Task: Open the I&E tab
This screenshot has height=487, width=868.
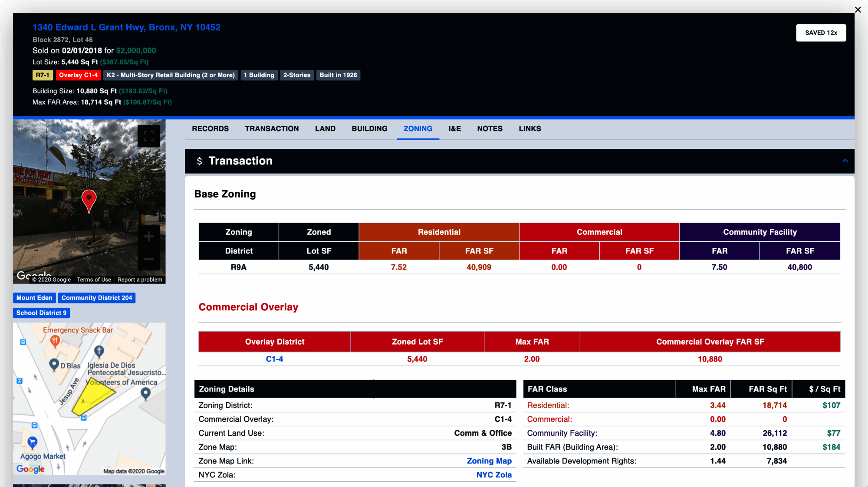Action: 454,128
